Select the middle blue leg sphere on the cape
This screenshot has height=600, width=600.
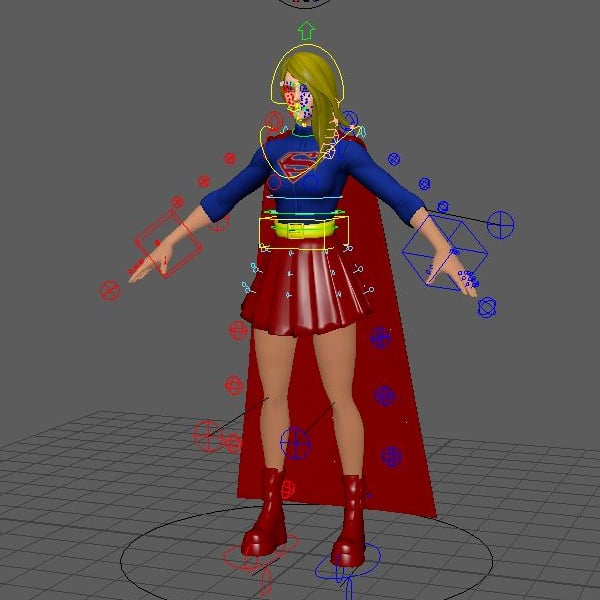(384, 396)
